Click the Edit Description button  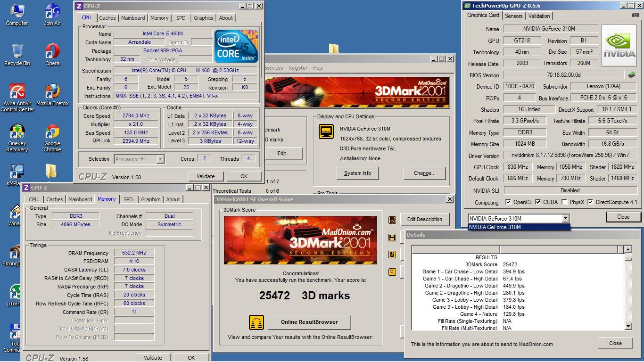point(425,219)
